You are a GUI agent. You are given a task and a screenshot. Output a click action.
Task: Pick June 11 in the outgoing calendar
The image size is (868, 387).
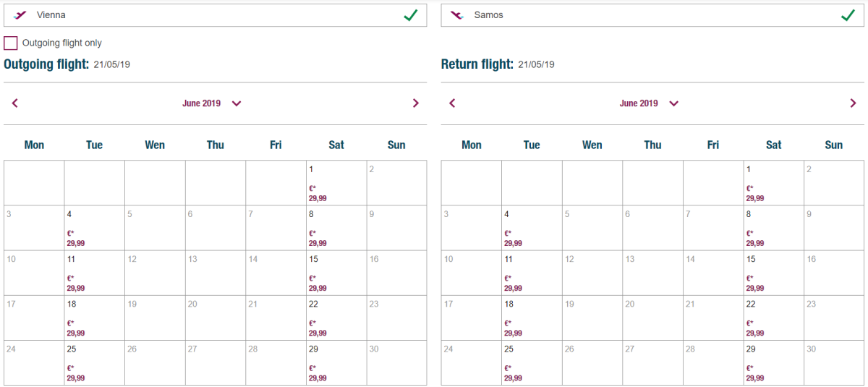coord(94,273)
